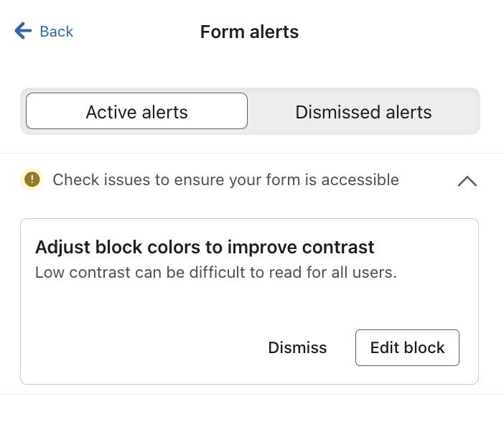Click the back arrow icon
The height and width of the screenshot is (422, 504).
[x=23, y=31]
